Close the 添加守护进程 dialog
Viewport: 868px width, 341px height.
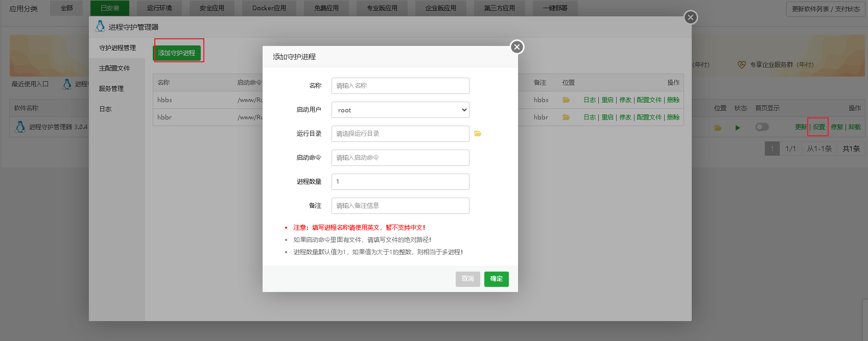(x=517, y=47)
